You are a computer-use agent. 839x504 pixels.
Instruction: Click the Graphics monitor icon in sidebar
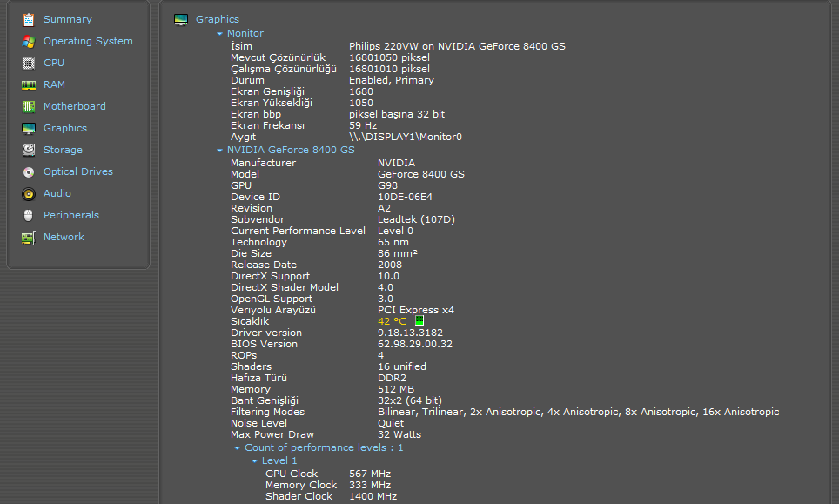29,129
